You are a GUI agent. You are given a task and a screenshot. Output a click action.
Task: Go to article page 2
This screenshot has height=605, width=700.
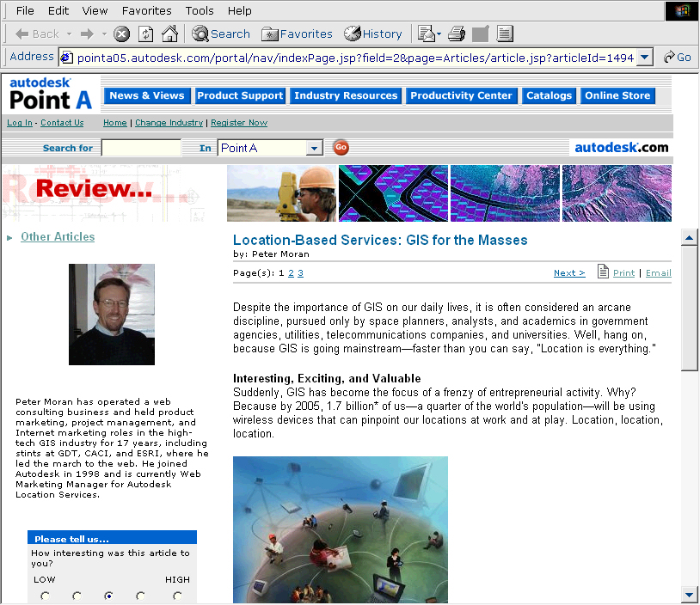[x=291, y=273]
